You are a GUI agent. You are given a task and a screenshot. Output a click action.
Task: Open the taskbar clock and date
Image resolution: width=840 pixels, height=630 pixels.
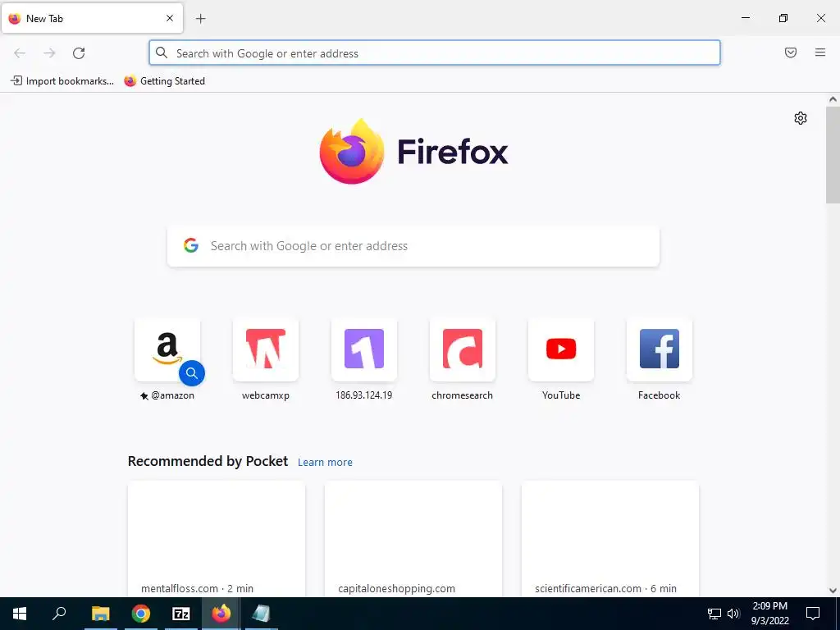click(769, 614)
